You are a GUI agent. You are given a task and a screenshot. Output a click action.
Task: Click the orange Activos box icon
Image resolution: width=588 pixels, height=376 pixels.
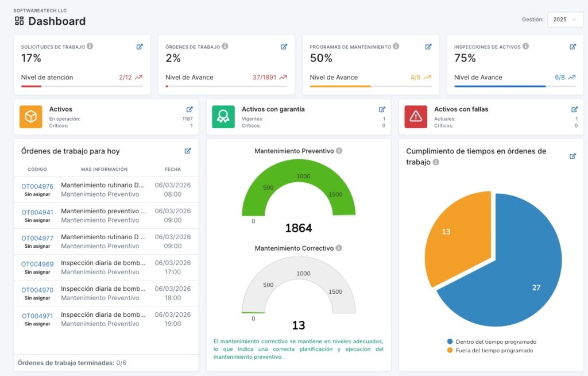[x=31, y=117]
